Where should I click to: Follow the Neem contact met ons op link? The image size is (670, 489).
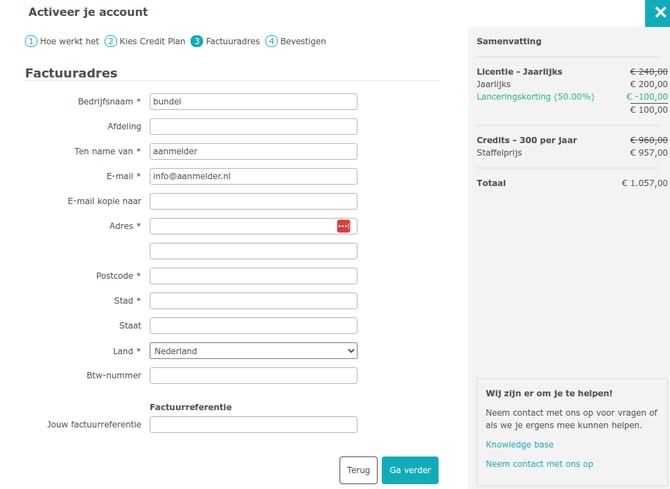coord(539,464)
